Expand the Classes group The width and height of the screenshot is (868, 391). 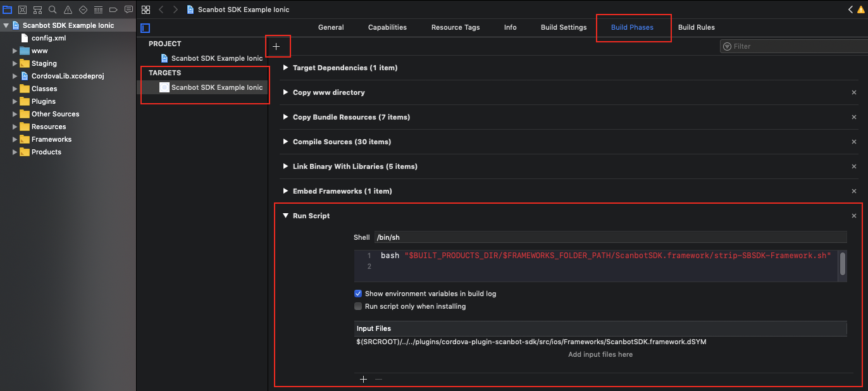point(15,89)
